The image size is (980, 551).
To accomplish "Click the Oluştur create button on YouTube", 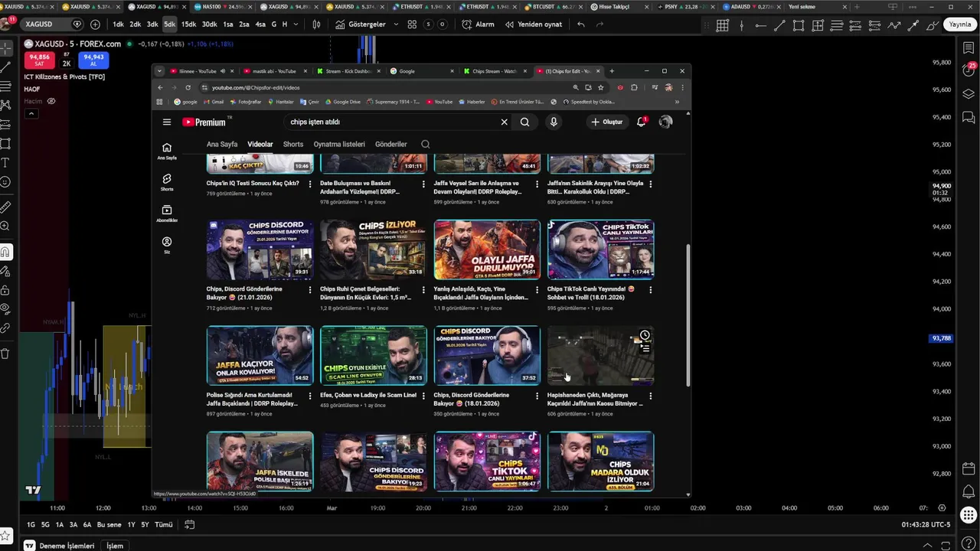I will click(607, 122).
